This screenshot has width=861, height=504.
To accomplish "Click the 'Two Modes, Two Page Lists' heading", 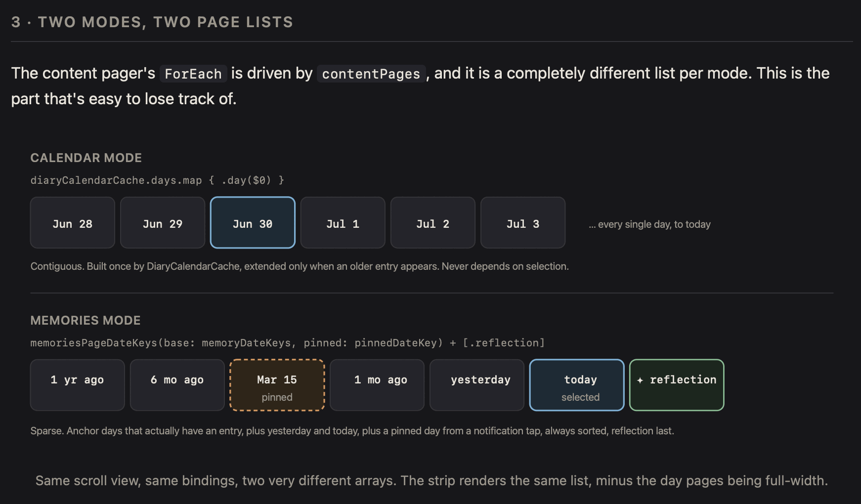I will pyautogui.click(x=152, y=22).
